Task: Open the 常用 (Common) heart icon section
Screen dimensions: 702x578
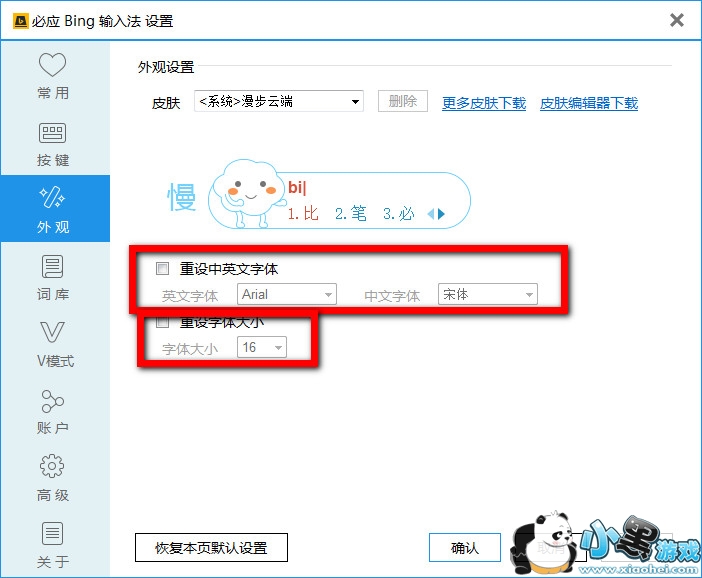Action: point(52,64)
